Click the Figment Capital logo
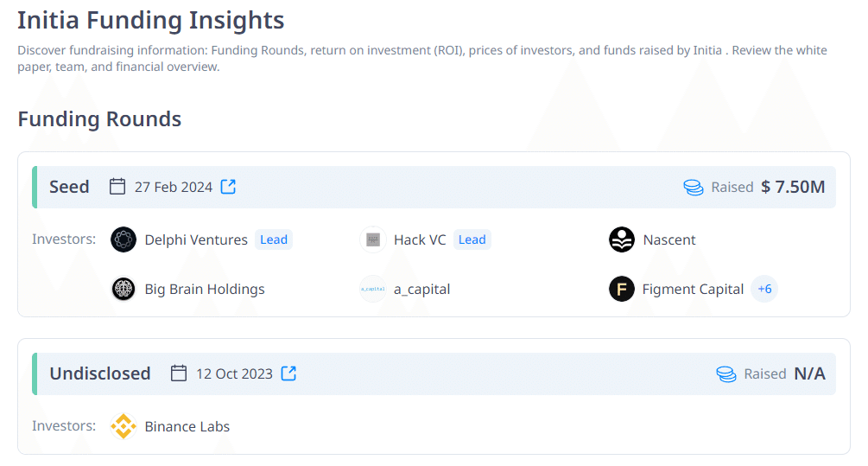Screen dimensions: 868x466 tap(622, 289)
